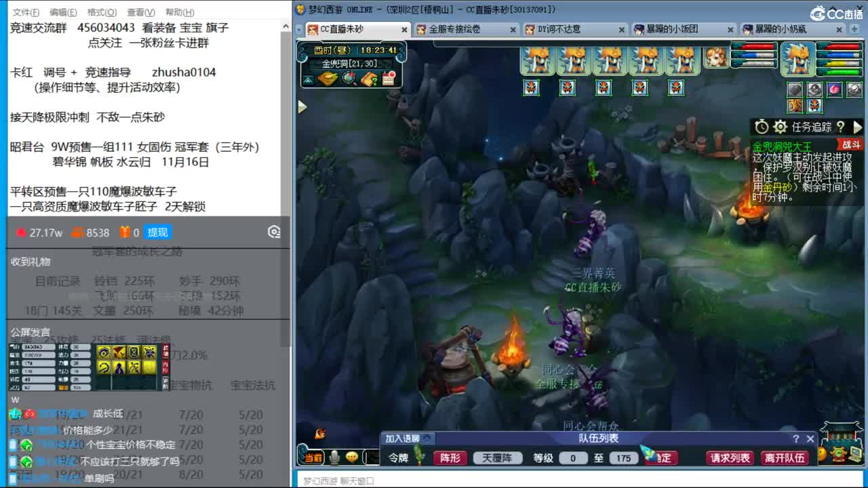Viewport: 868px width, 488px height.
Task: Switch to the CC直播朱砂 game tab
Action: click(x=357, y=29)
